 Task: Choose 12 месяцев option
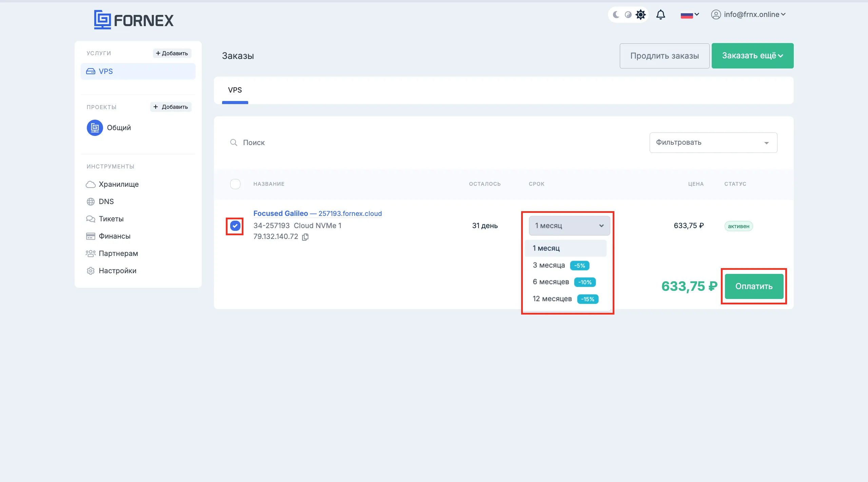(566, 299)
